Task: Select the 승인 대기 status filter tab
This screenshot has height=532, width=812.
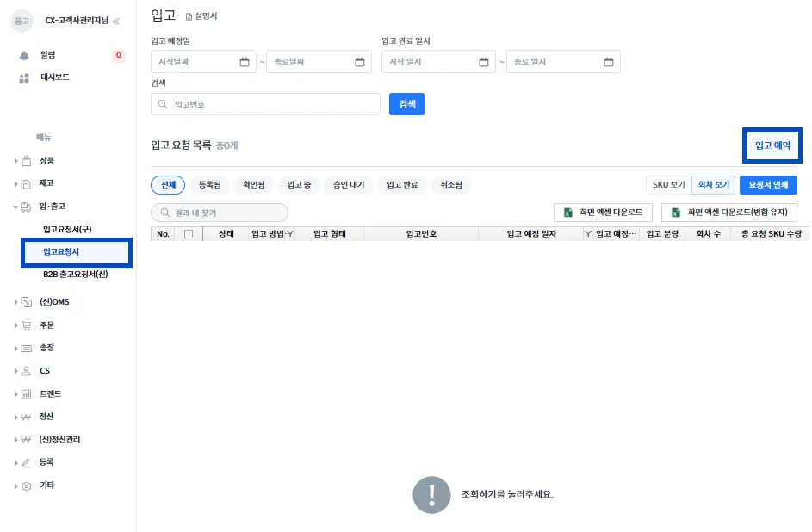Action: [x=349, y=185]
